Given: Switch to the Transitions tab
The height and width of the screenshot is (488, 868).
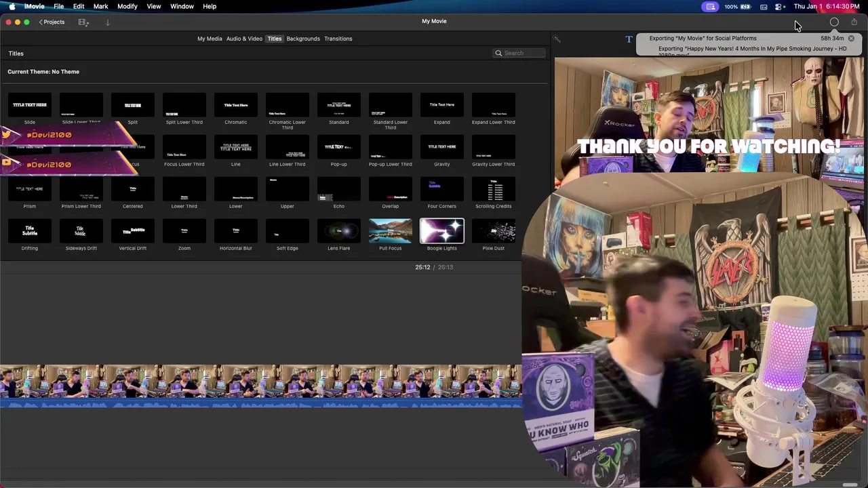Looking at the screenshot, I should tap(338, 39).
